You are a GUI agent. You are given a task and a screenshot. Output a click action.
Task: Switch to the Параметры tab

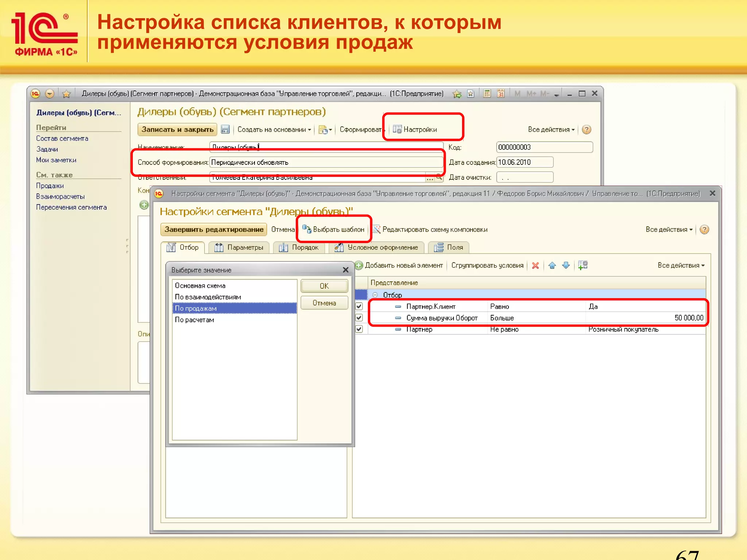tap(239, 248)
